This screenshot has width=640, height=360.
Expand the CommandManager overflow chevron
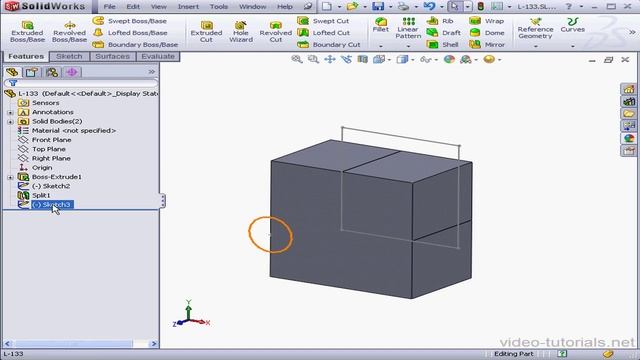pos(632,32)
